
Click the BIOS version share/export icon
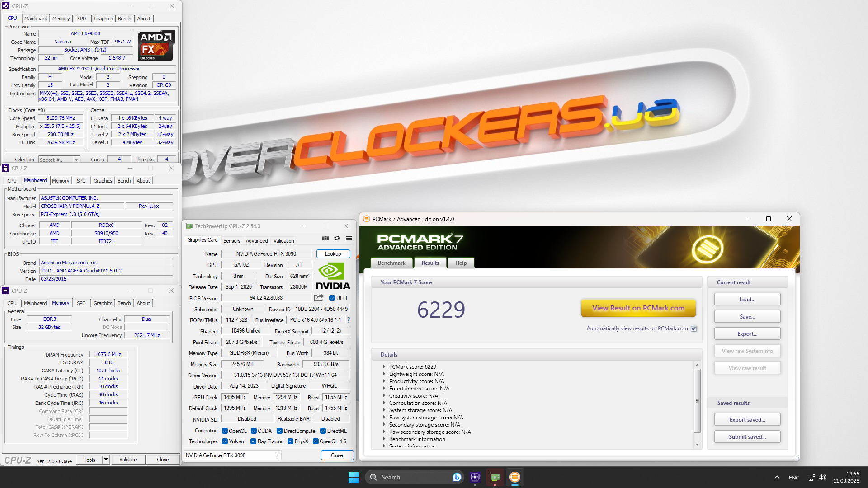[319, 298]
